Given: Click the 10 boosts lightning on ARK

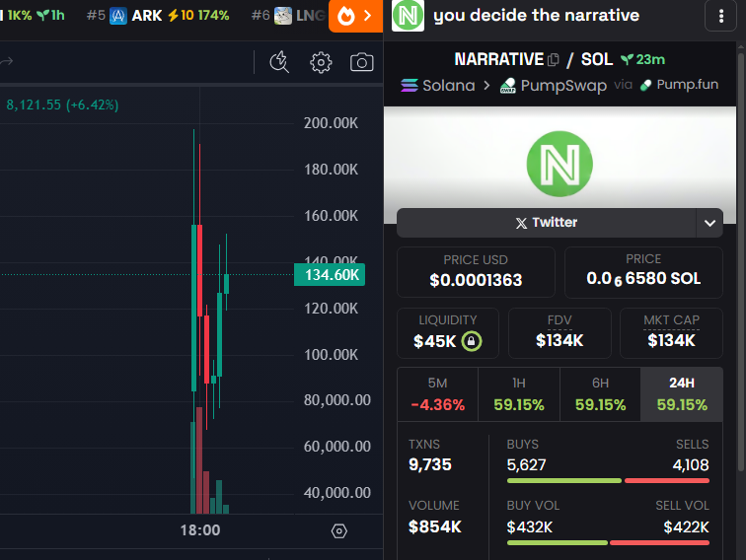Looking at the screenshot, I should point(181,16).
